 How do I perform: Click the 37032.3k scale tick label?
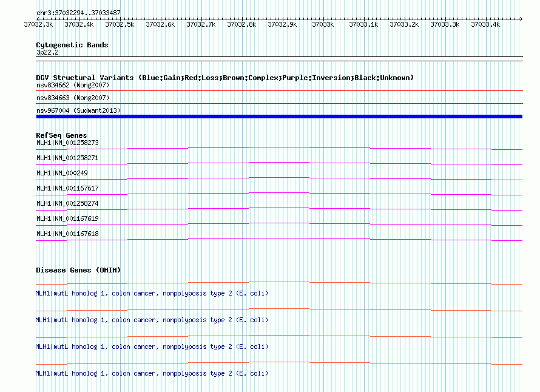tap(38, 24)
